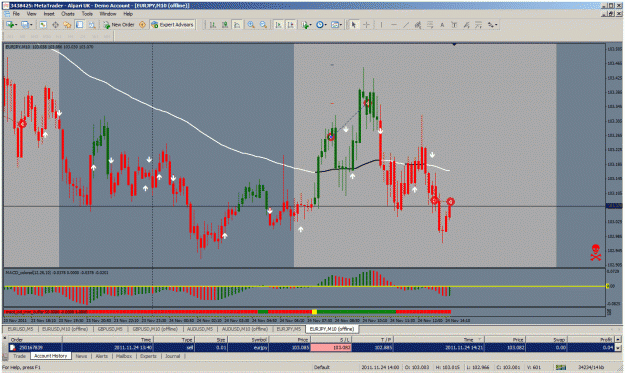Sort history by the Symbol column header

point(249,340)
